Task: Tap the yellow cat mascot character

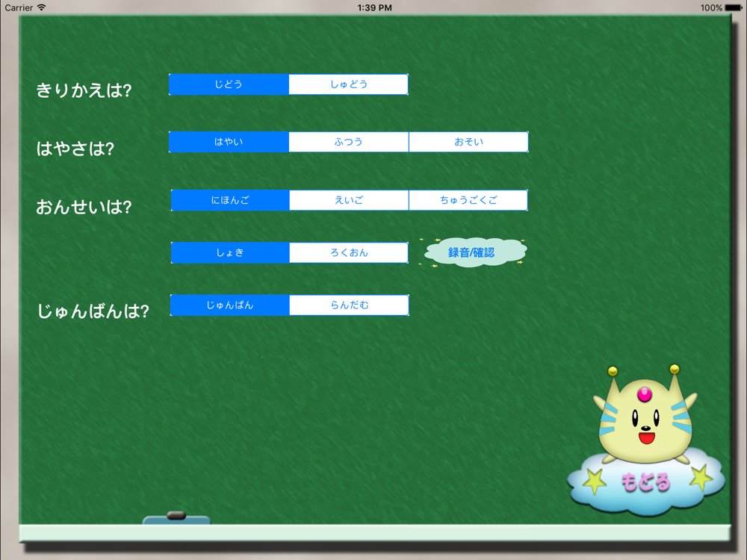Action: point(645,414)
